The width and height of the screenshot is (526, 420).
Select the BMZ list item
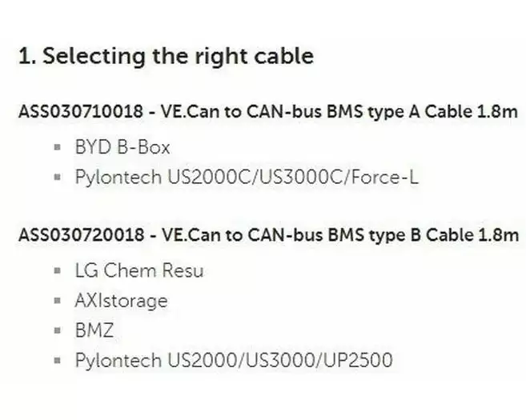95,330
